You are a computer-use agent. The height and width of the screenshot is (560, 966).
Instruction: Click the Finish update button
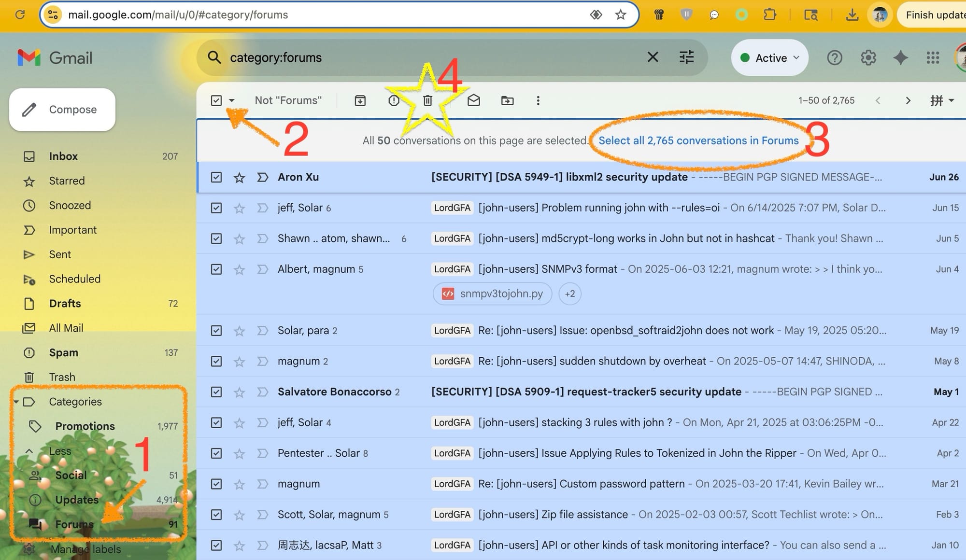932,15
